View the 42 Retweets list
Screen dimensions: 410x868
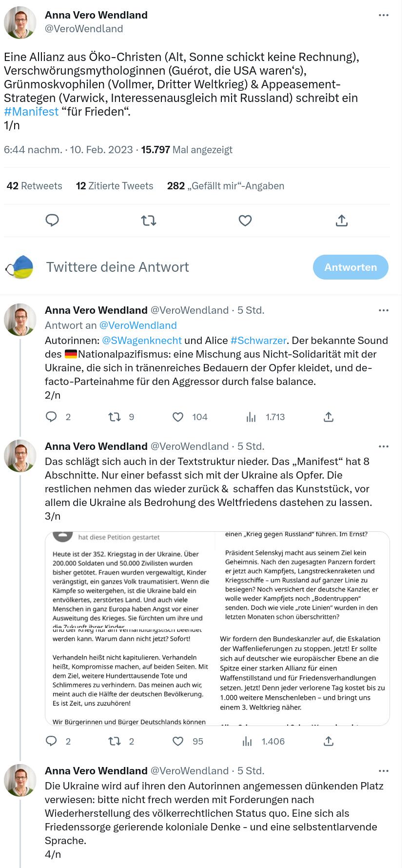[x=34, y=185]
